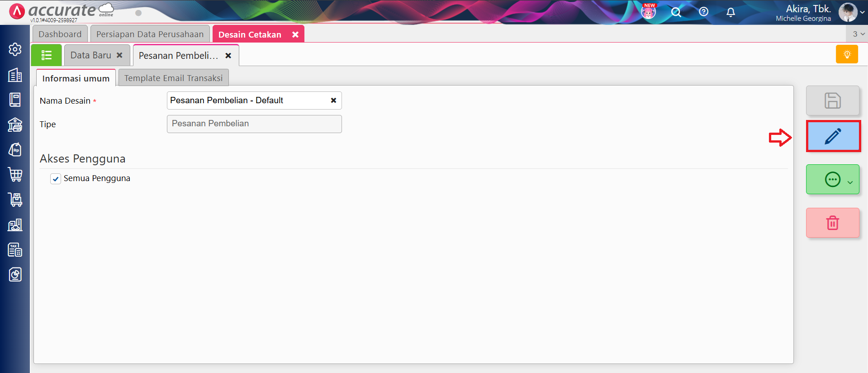
Task: Expand the user profile menu arrow
Action: [862, 13]
